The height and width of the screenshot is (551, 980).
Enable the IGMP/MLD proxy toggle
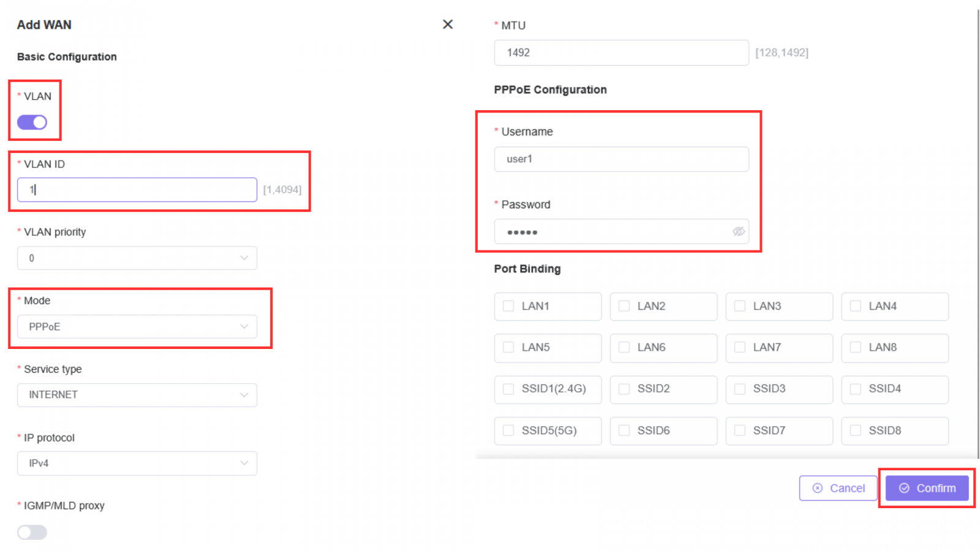[32, 532]
